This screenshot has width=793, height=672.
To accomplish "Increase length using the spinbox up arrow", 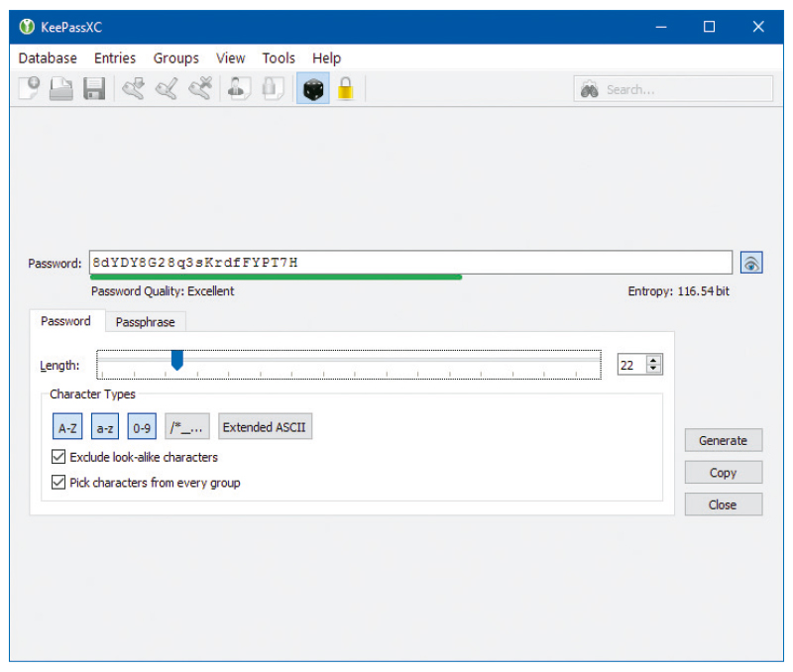I will coord(653,360).
